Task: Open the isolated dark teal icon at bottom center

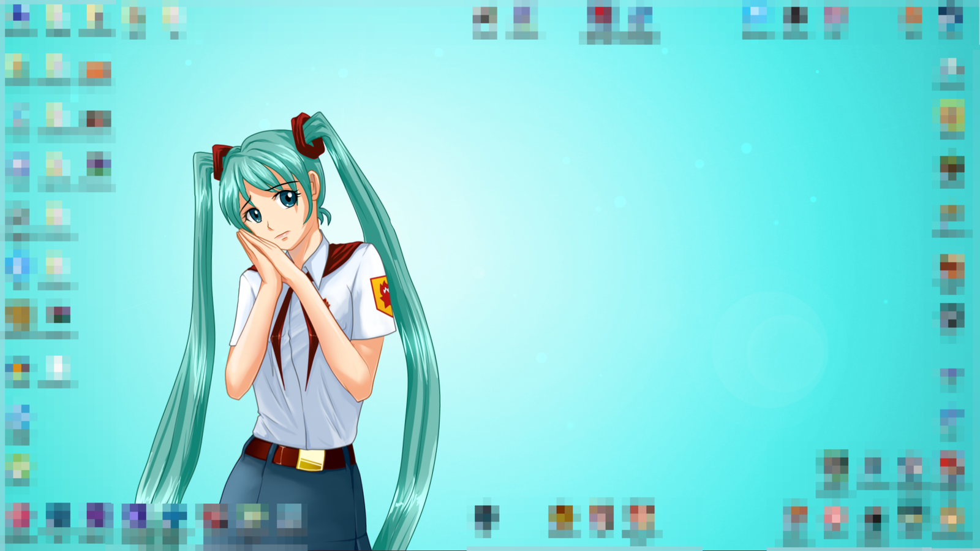Action: [x=486, y=517]
